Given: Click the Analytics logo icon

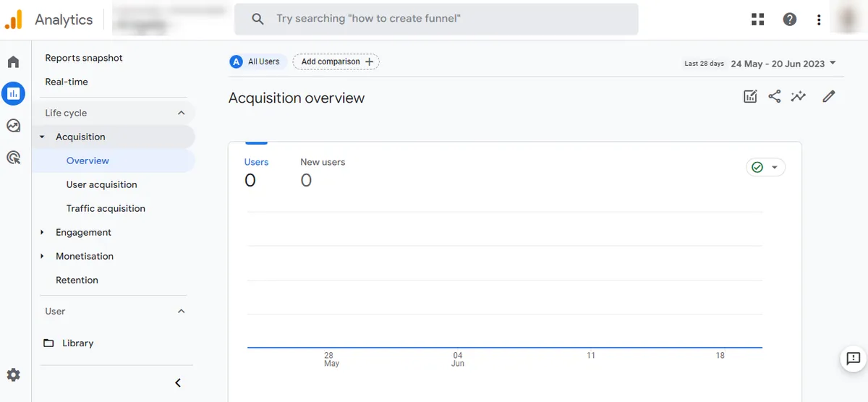Looking at the screenshot, I should tap(14, 20).
